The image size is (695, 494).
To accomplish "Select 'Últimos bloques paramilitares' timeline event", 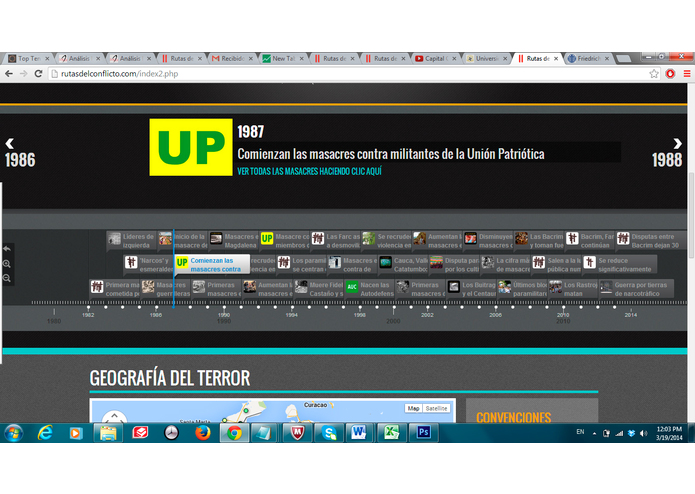I will click(x=522, y=289).
